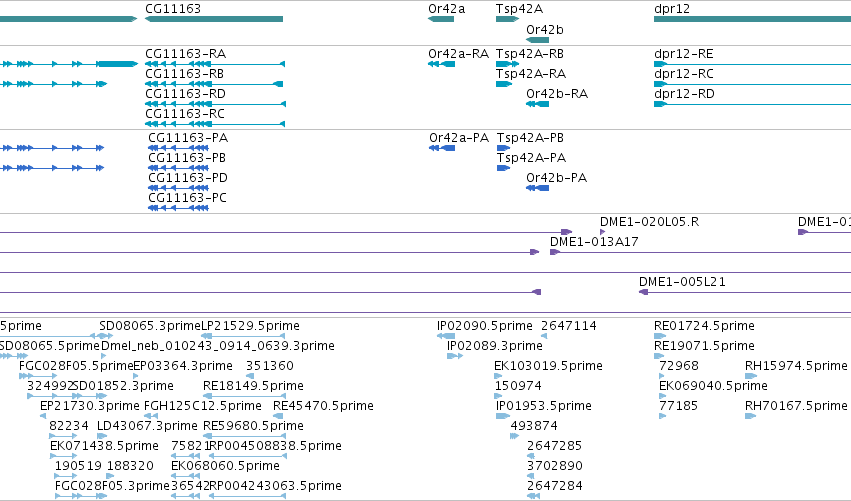Select protein Tsp42A-PB
Screen dimensions: 851x501
click(x=530, y=138)
